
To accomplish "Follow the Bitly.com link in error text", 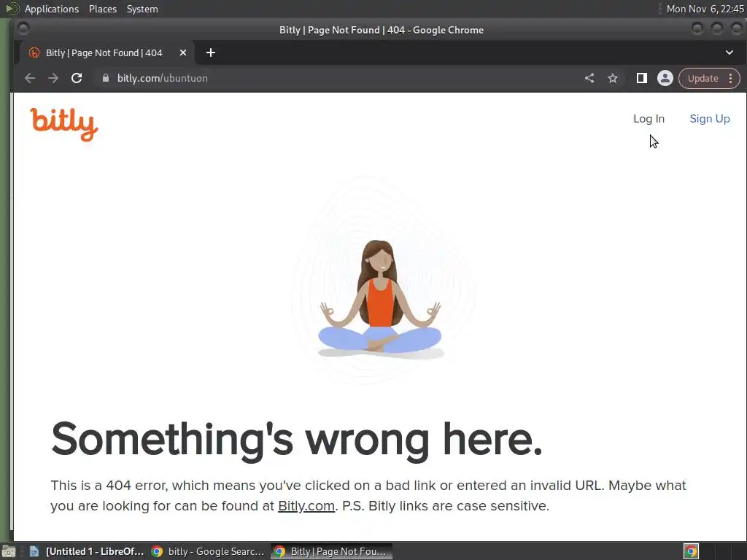I will tap(306, 506).
